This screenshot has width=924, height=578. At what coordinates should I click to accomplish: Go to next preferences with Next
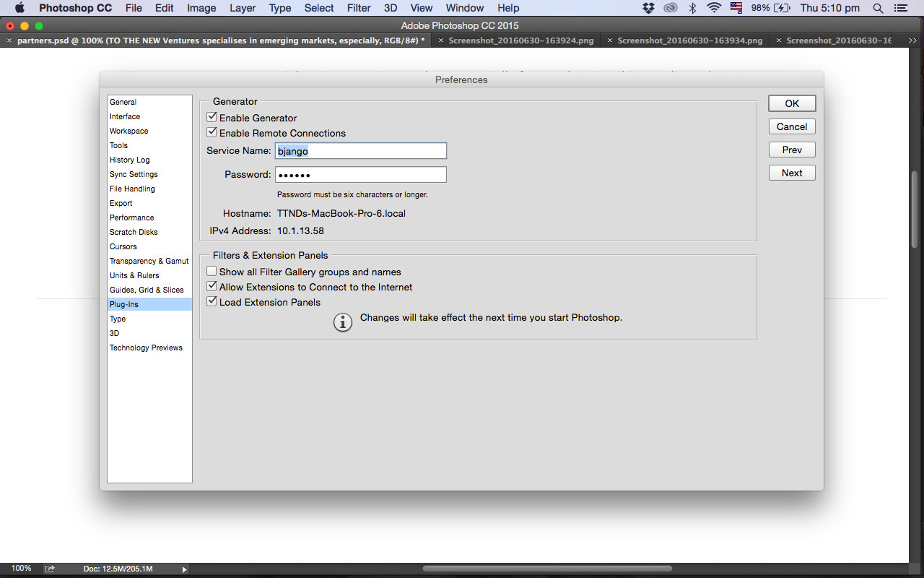pyautogui.click(x=792, y=173)
